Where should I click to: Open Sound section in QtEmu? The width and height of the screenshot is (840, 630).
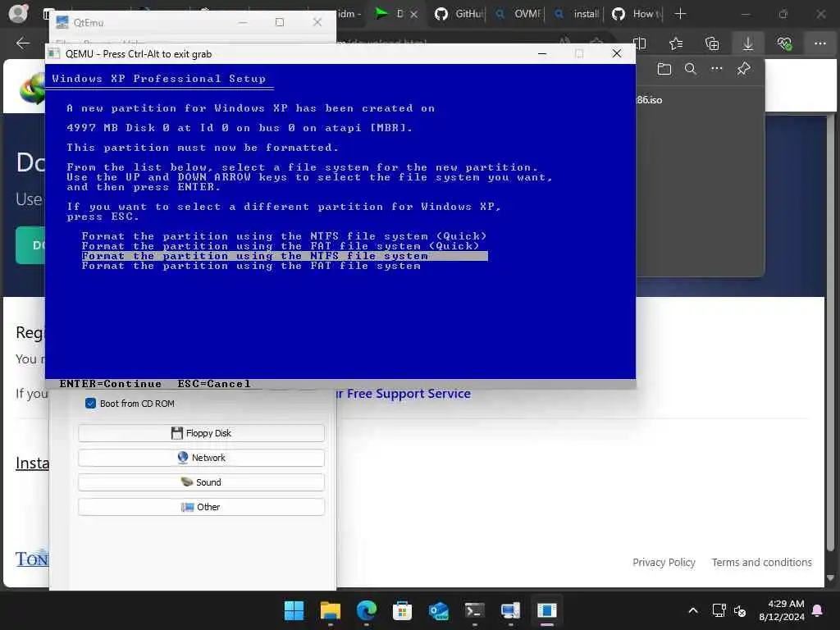(x=201, y=482)
